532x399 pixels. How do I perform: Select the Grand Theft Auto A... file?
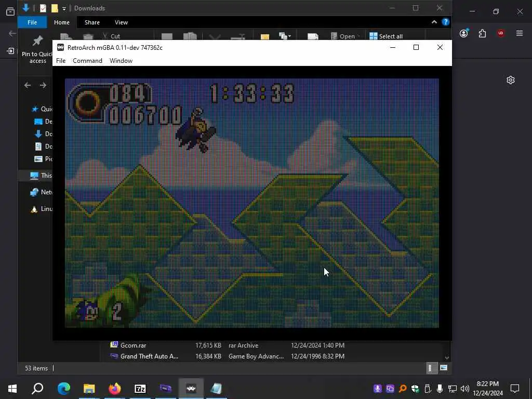tap(144, 356)
